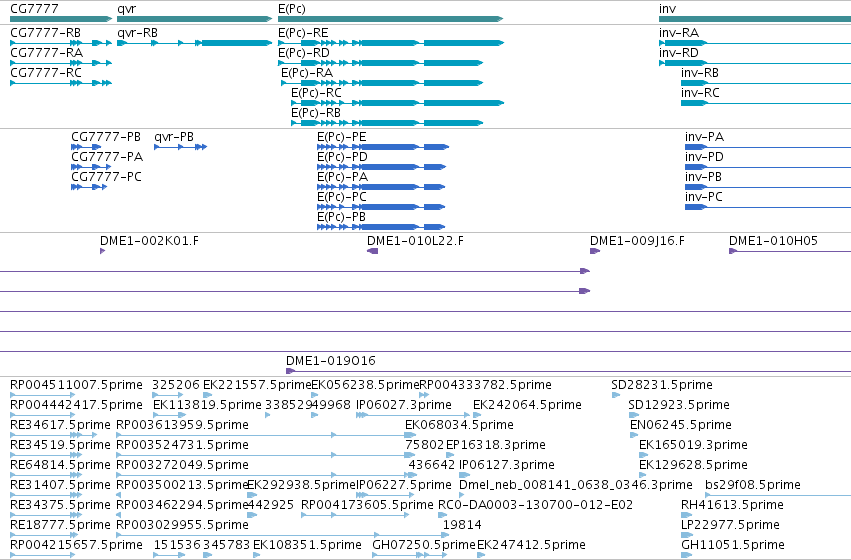Click the RP003029955.5prime EST label
Viewport: 851px width, 560px height.
(x=183, y=526)
